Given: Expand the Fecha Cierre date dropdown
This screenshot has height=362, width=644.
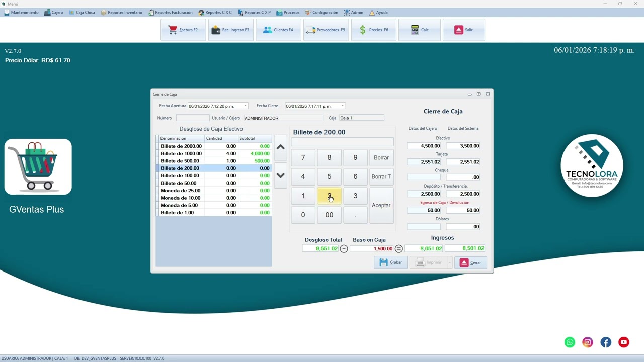Looking at the screenshot, I should 342,106.
